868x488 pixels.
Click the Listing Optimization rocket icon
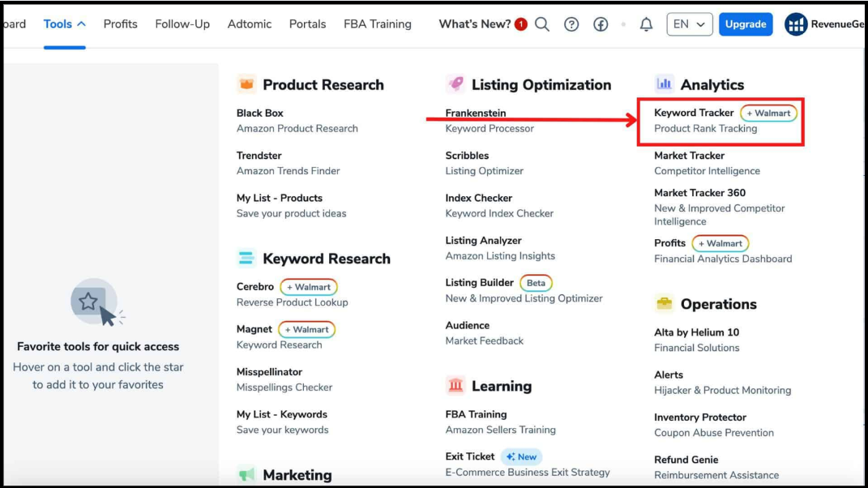click(455, 84)
